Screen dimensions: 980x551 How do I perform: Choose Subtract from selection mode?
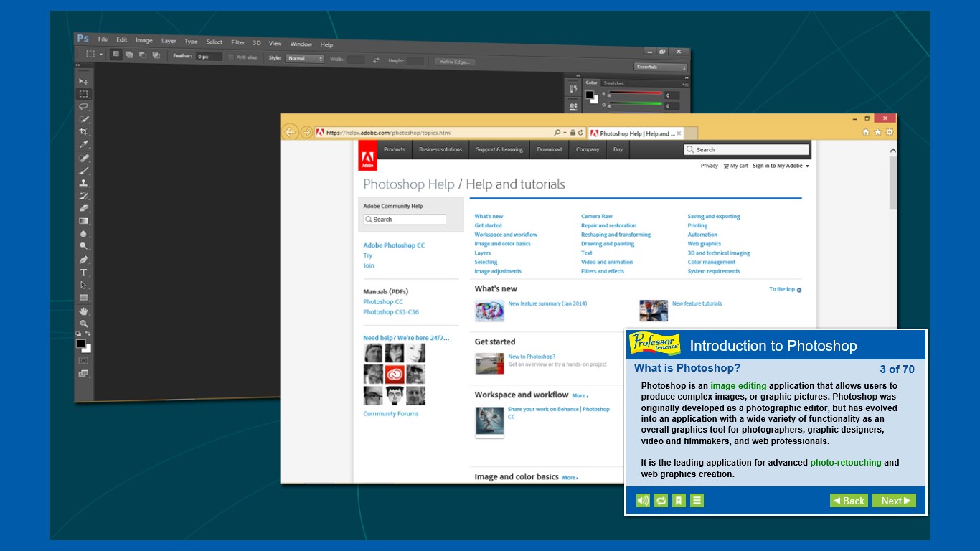pos(143,55)
